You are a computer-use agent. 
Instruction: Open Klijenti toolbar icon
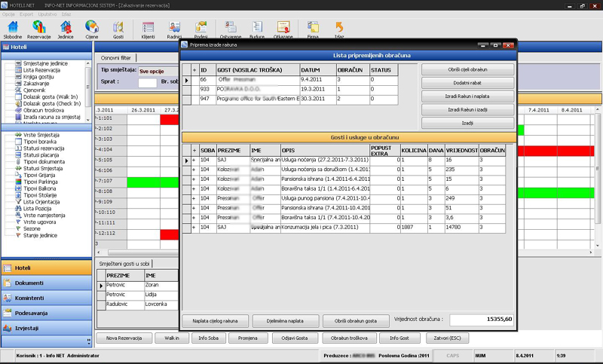tap(148, 29)
